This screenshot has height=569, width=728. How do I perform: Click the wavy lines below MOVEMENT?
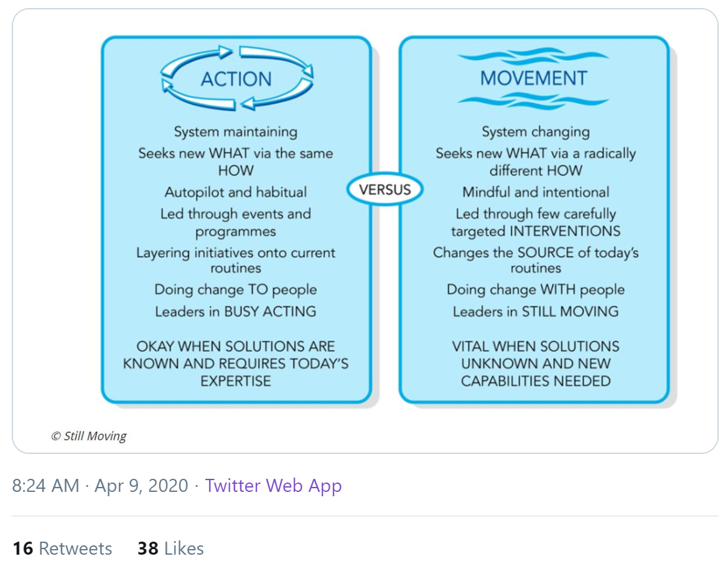(533, 101)
